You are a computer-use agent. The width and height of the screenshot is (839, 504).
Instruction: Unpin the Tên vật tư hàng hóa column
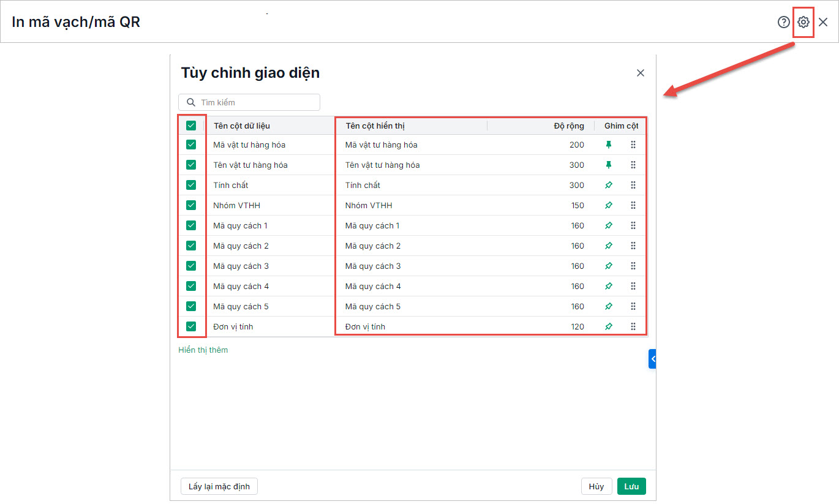pos(609,165)
